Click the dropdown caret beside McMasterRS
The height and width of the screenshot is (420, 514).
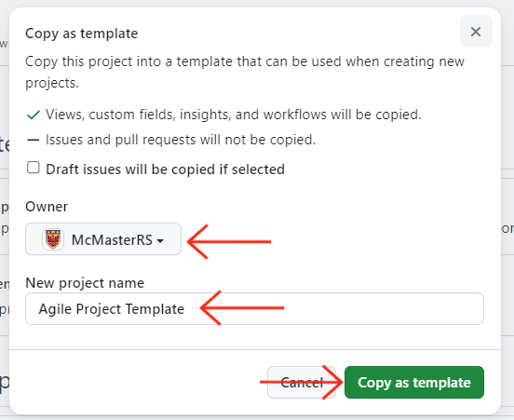[160, 241]
